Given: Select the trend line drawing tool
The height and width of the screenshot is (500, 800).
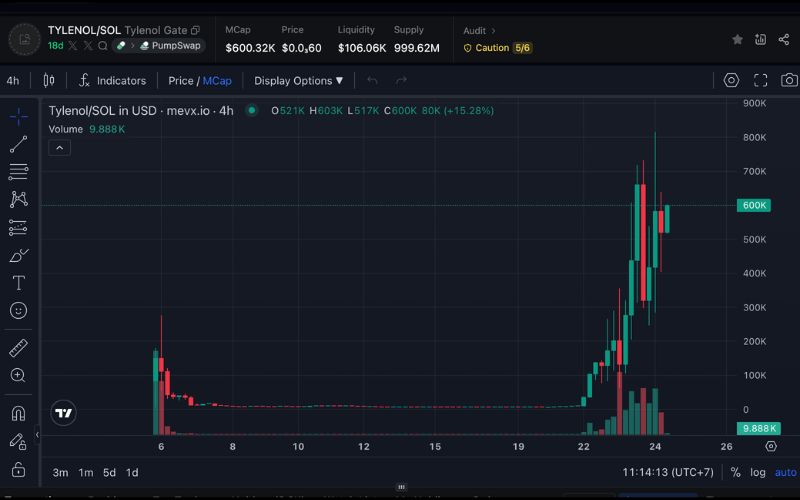Looking at the screenshot, I should tap(18, 145).
